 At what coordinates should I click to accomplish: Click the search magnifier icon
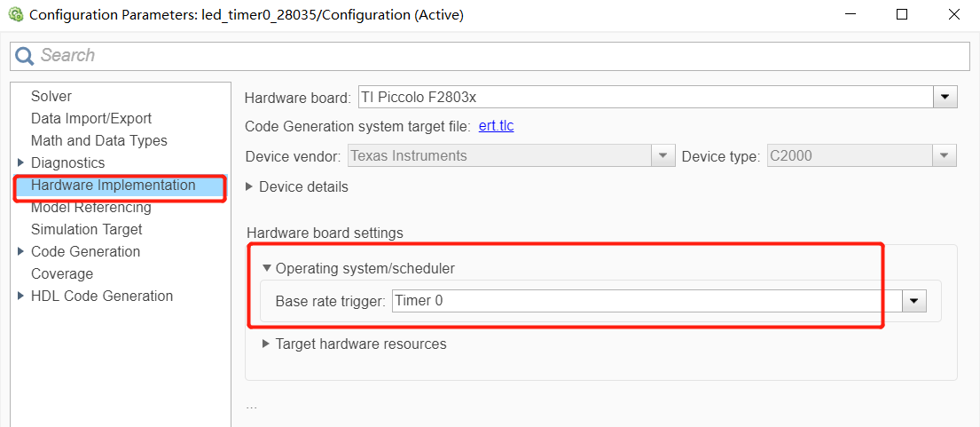click(x=25, y=56)
